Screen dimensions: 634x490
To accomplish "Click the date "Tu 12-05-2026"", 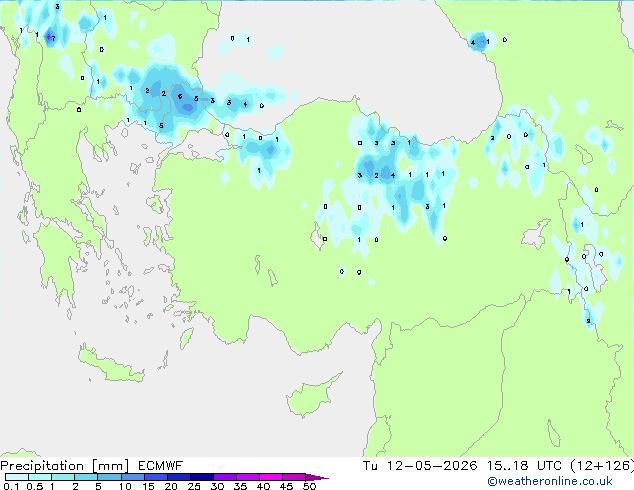I will [420, 466].
